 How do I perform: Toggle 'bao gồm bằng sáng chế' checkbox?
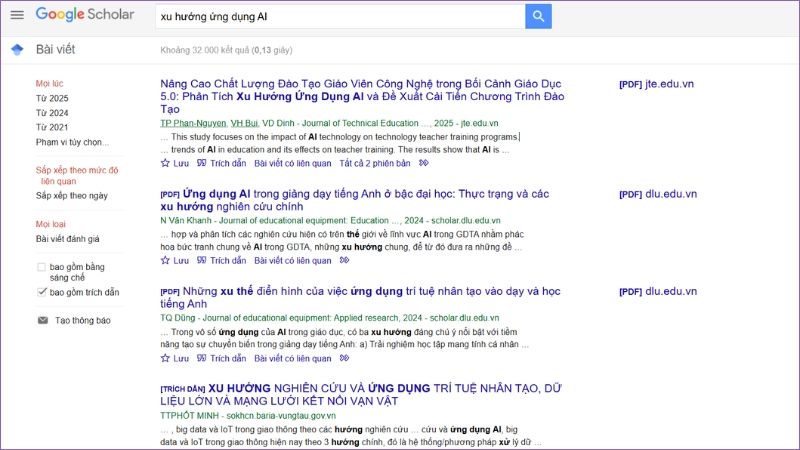coord(41,267)
